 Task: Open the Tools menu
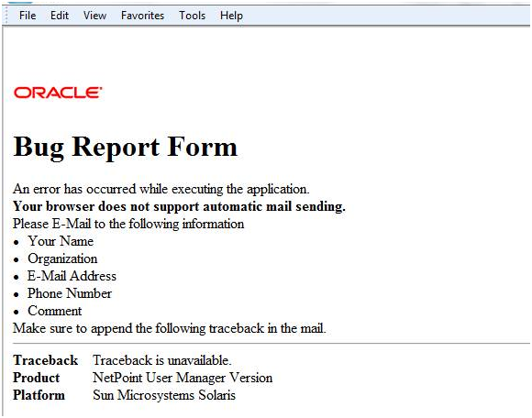[192, 16]
